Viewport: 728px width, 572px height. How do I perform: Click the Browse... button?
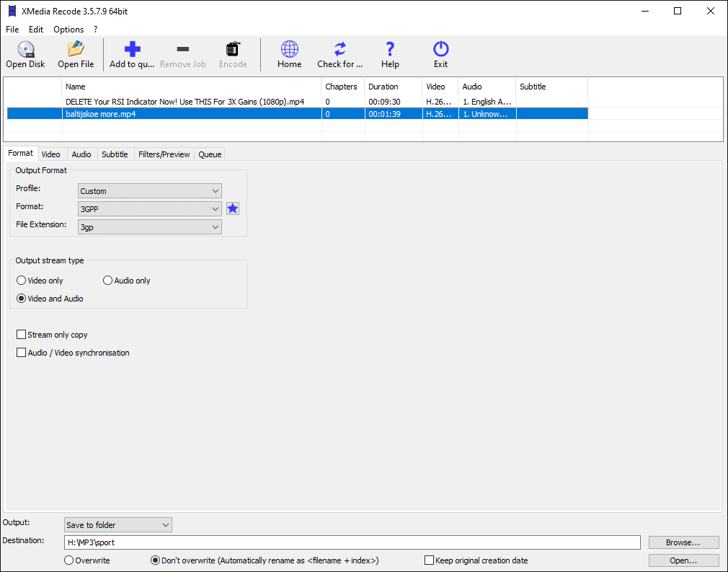click(683, 542)
